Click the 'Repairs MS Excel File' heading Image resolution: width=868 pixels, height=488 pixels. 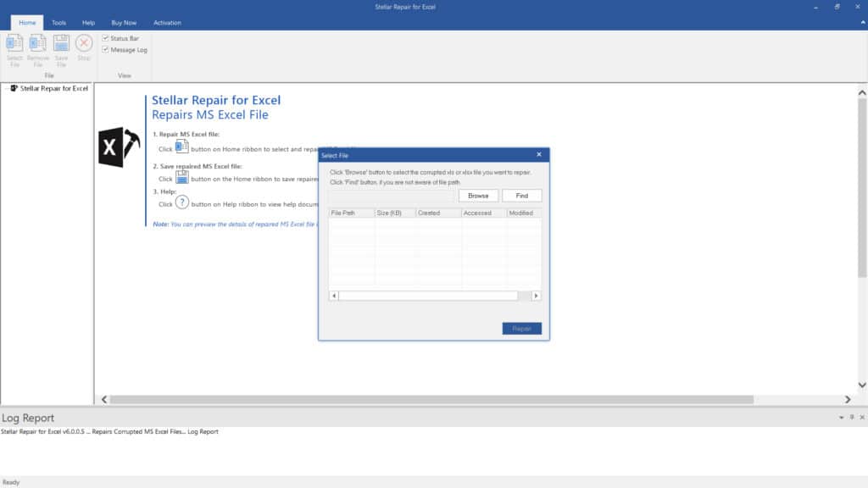point(210,114)
